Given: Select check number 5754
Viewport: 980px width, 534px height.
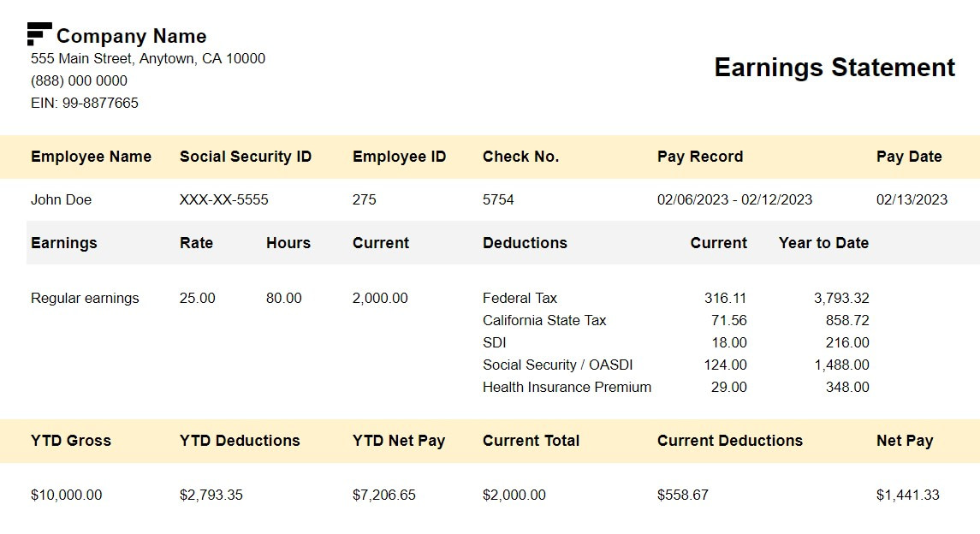Looking at the screenshot, I should [x=497, y=199].
